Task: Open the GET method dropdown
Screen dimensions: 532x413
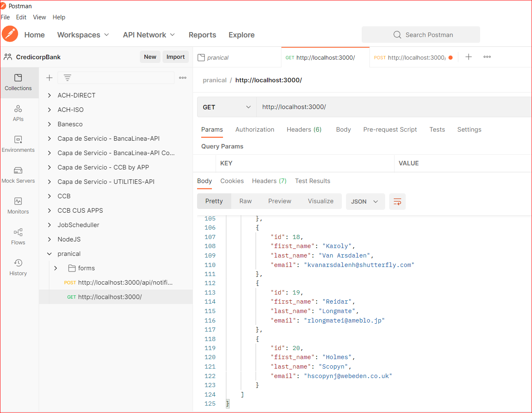Action: 227,107
